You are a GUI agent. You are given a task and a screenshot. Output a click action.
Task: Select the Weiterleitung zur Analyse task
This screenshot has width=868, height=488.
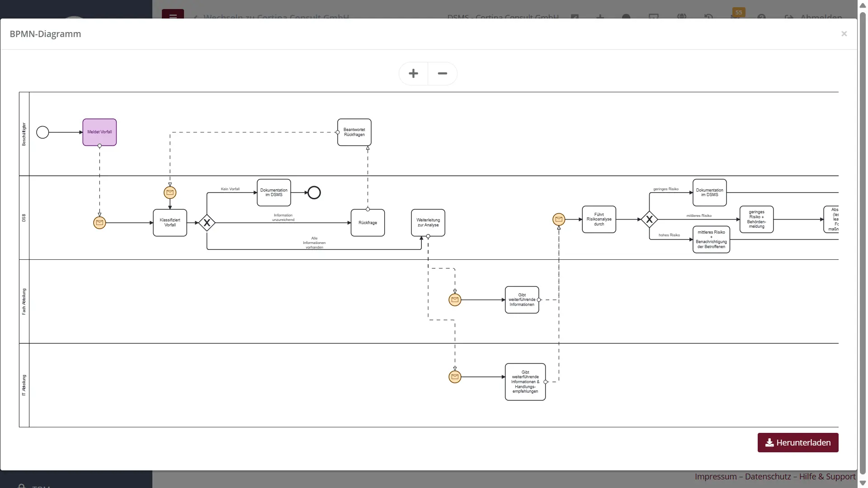(428, 223)
